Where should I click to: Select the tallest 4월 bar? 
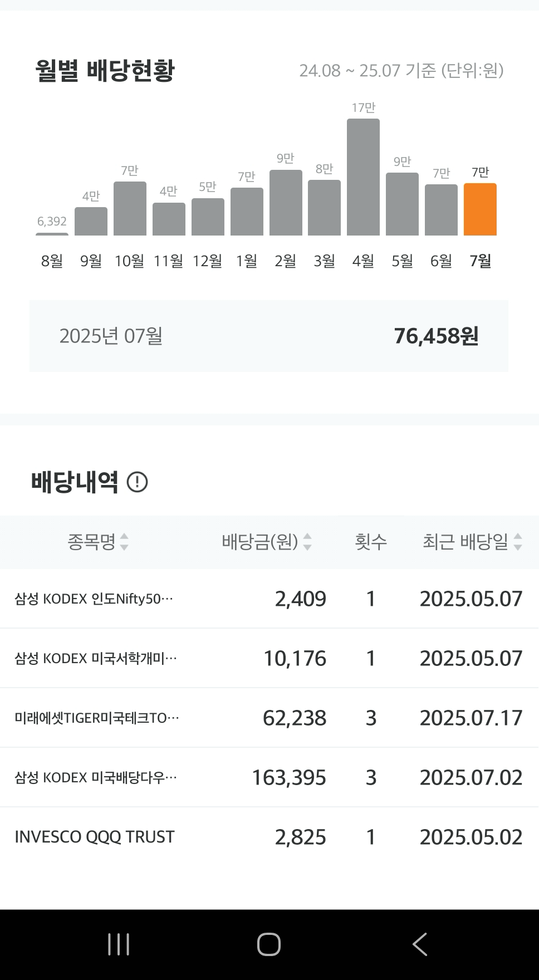pos(363,177)
